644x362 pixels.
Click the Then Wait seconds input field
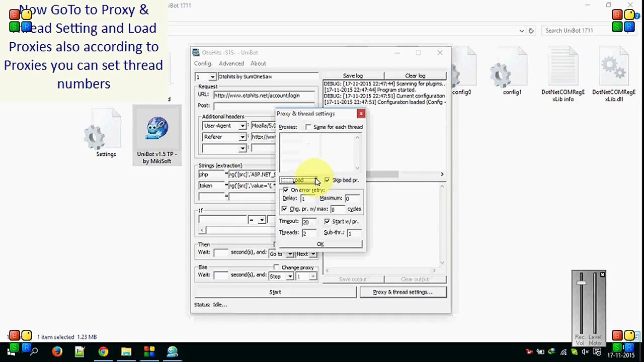pos(220,252)
